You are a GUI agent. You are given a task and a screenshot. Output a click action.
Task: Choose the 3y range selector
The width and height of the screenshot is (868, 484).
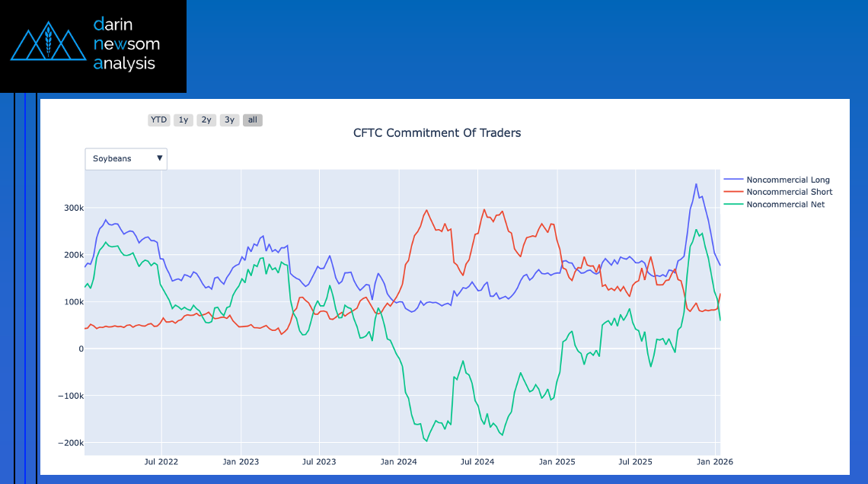(229, 120)
